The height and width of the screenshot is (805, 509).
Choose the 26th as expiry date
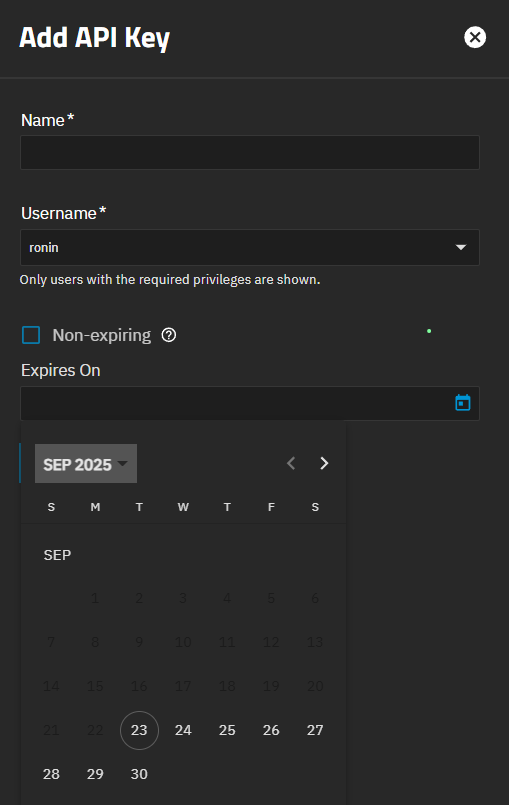pos(271,730)
